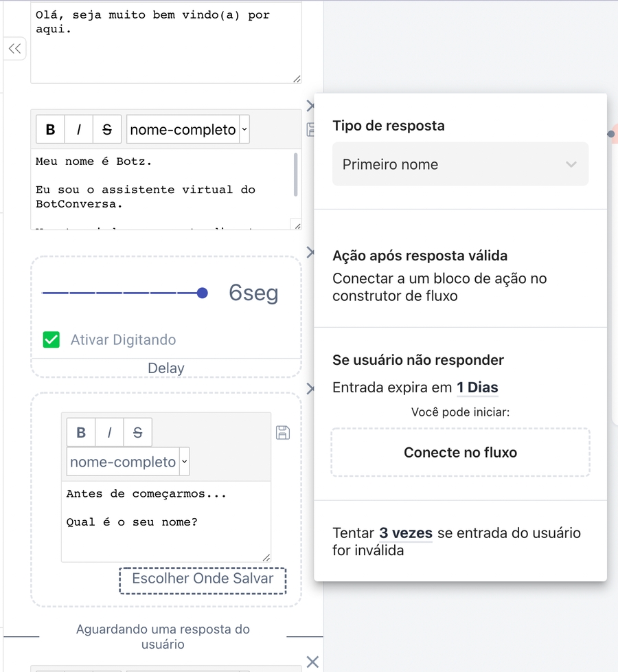Apply italic in the Botz message toolbar

pyautogui.click(x=79, y=129)
